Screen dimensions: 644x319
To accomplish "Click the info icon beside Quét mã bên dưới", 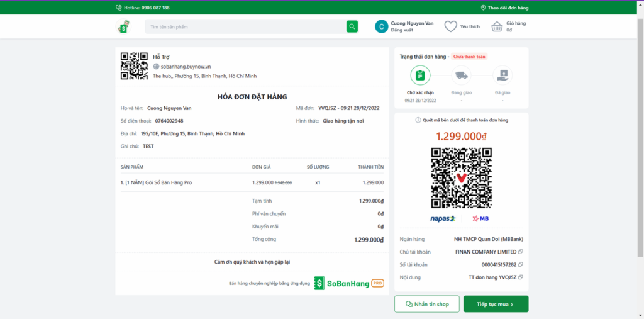I will point(418,120).
